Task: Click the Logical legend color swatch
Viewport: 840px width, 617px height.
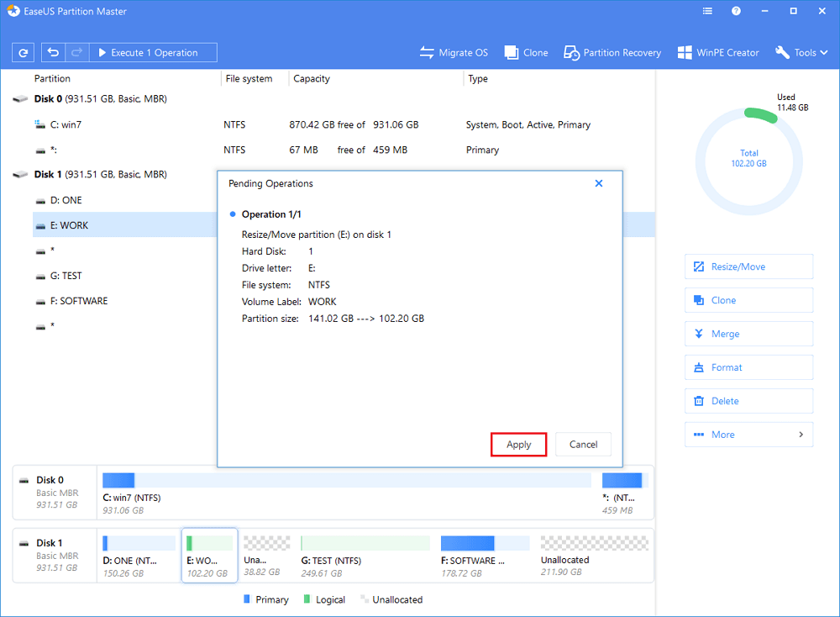Action: [x=307, y=599]
